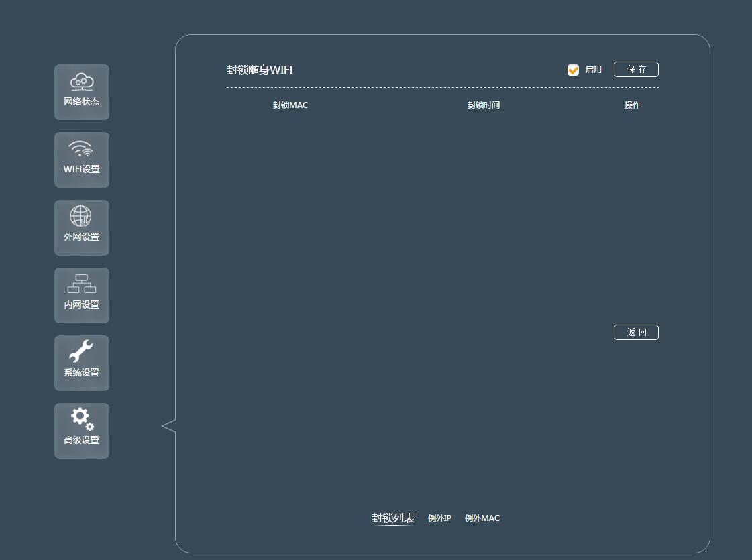This screenshot has height=560, width=752.
Task: Click the 返回 back button
Action: 636,332
